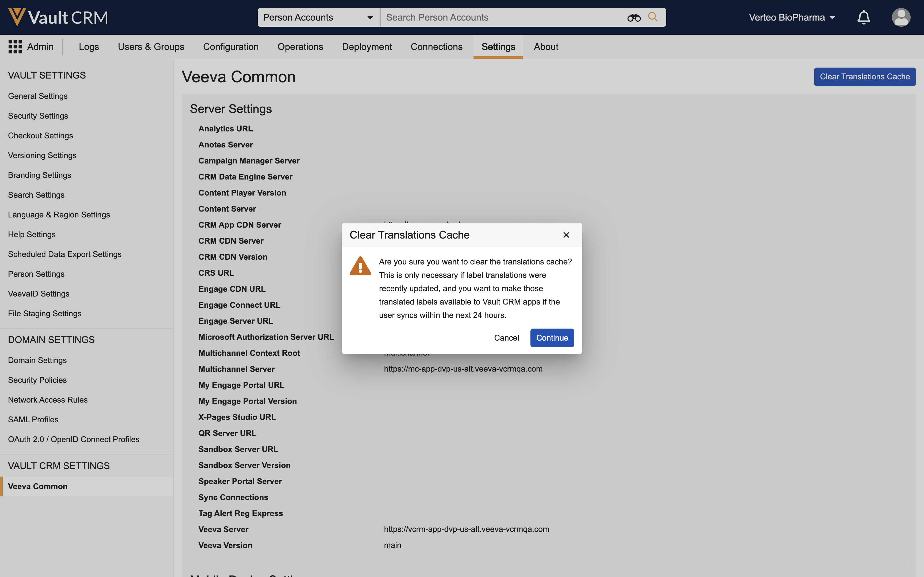Open the Admin app grid icon
The width and height of the screenshot is (924, 577).
click(15, 46)
